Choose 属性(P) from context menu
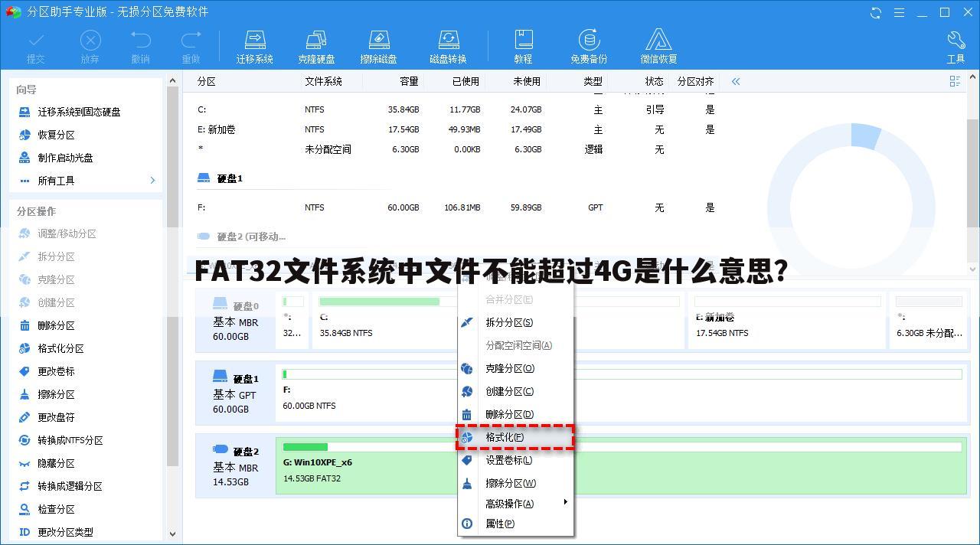This screenshot has height=545, width=980. tap(516, 524)
